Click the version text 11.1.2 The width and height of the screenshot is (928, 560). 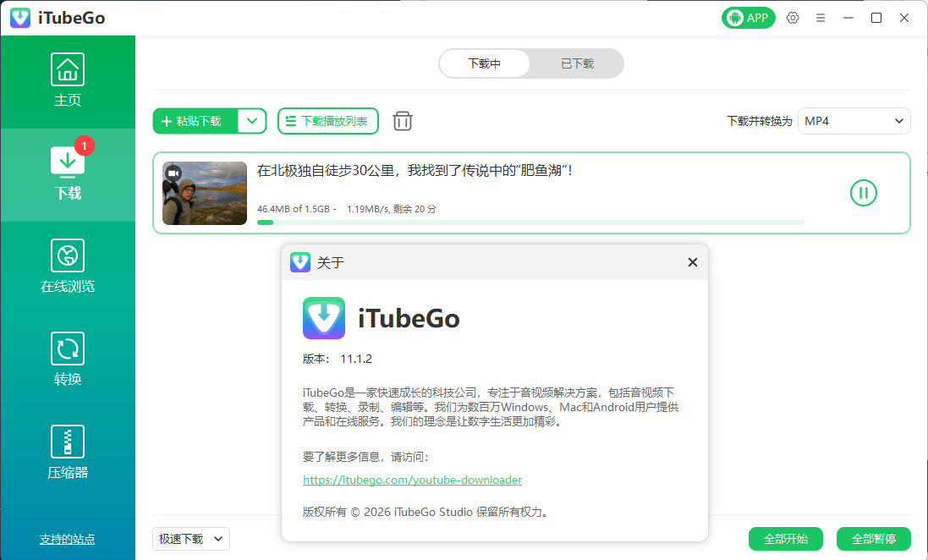[355, 359]
